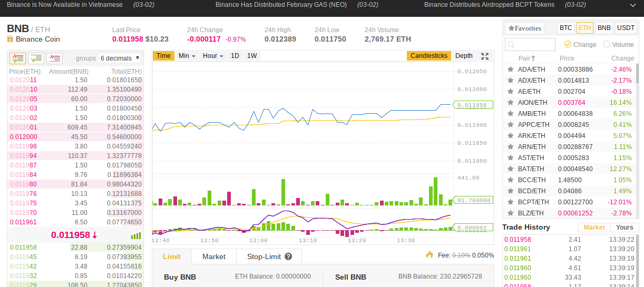Toggle the Time chart mode
644x287 pixels.
pyautogui.click(x=163, y=56)
